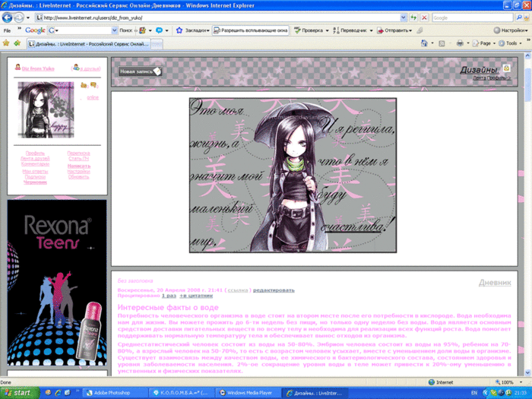Image resolution: width=532 pixels, height=399 pixels.
Task: Stop loading with the red X icon
Action: pos(424,17)
